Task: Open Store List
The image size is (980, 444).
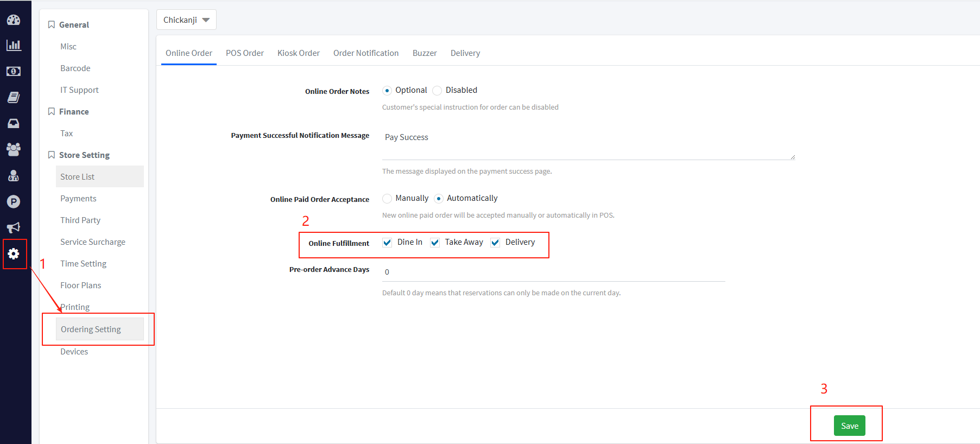Action: point(99,177)
